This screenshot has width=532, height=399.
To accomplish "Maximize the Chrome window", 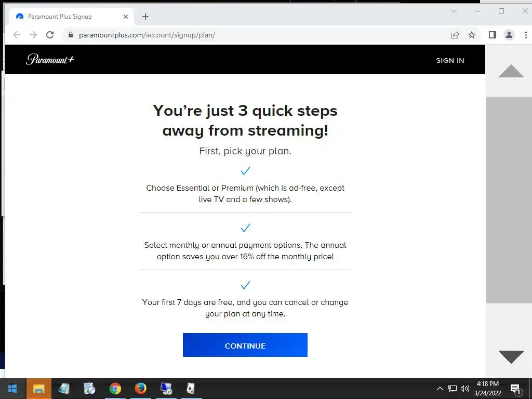I will click(501, 11).
